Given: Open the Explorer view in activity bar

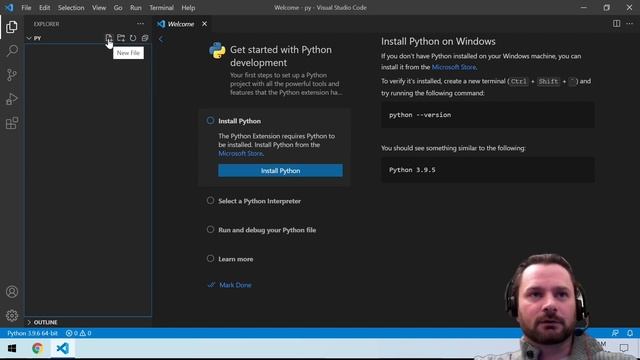Looking at the screenshot, I should 12,27.
